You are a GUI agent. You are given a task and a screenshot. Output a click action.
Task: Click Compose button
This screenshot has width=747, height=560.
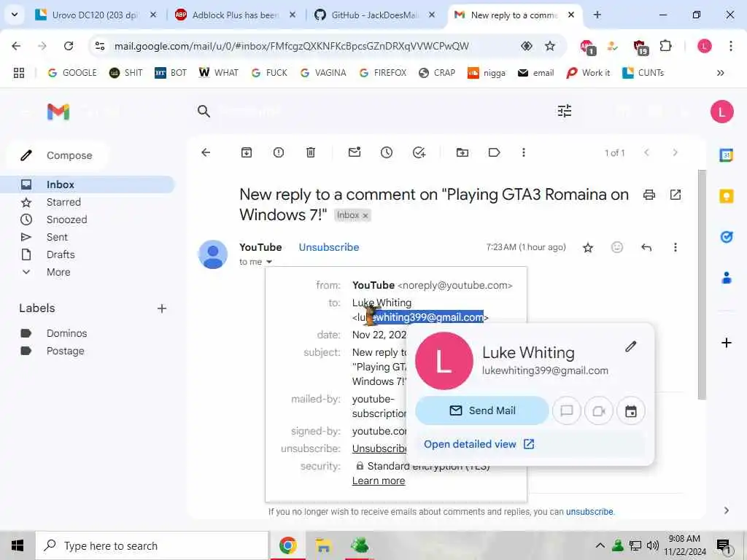click(x=57, y=155)
